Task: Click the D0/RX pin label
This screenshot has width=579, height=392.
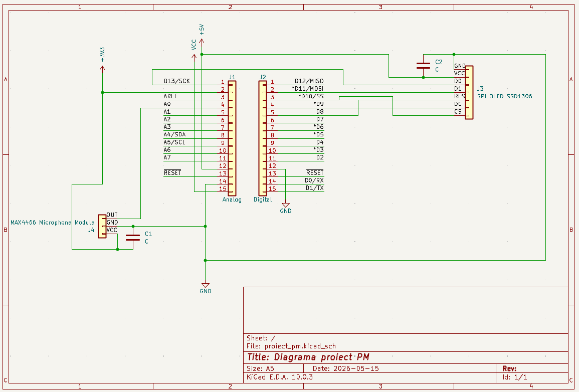Action: point(314,180)
